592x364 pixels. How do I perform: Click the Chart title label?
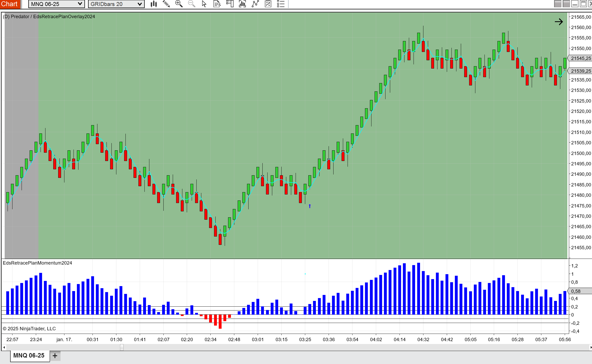tap(9, 4)
